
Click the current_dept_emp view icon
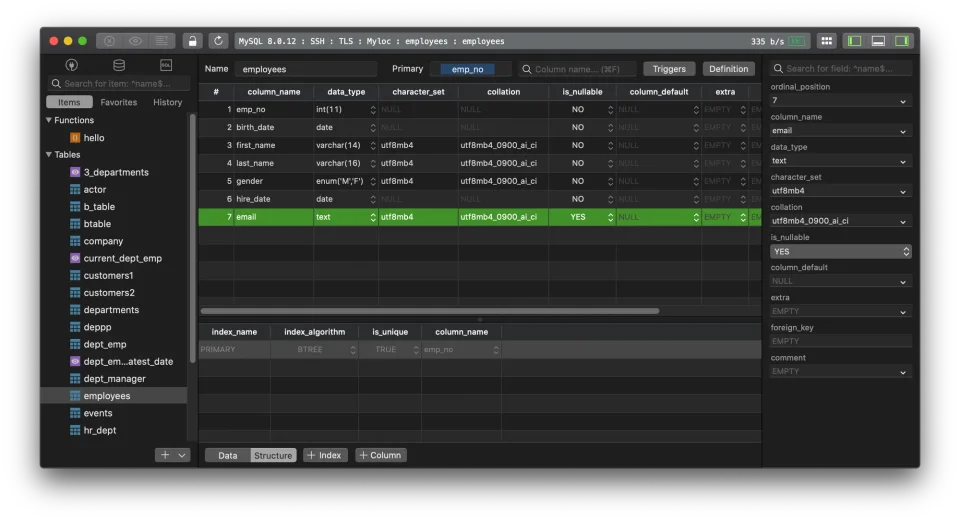pos(75,258)
